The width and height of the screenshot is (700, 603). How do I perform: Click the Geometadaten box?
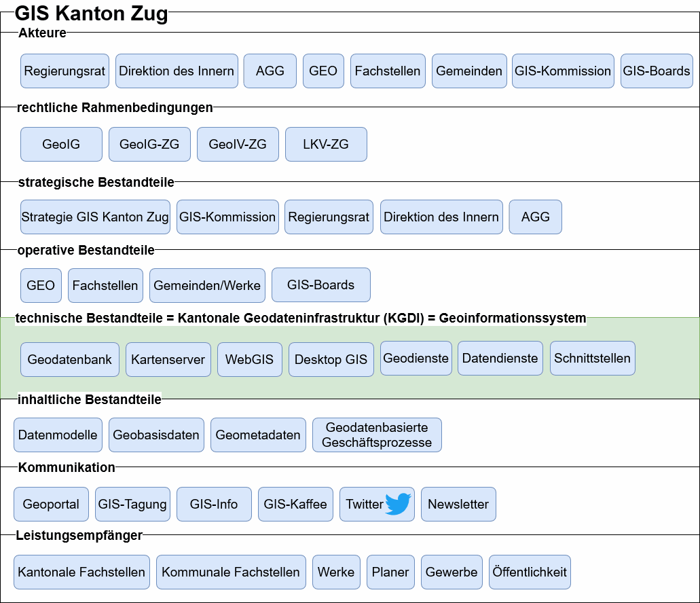[258, 435]
